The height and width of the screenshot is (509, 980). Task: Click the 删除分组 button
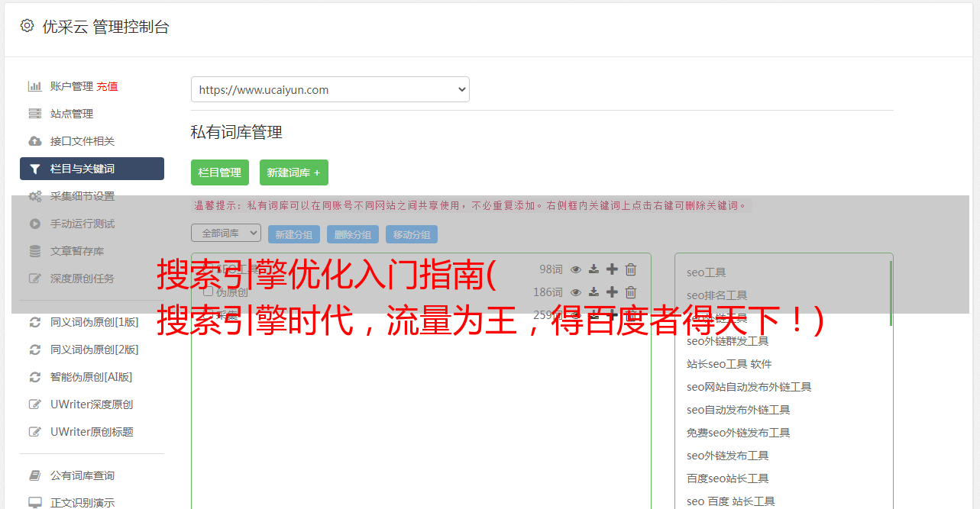click(x=353, y=234)
